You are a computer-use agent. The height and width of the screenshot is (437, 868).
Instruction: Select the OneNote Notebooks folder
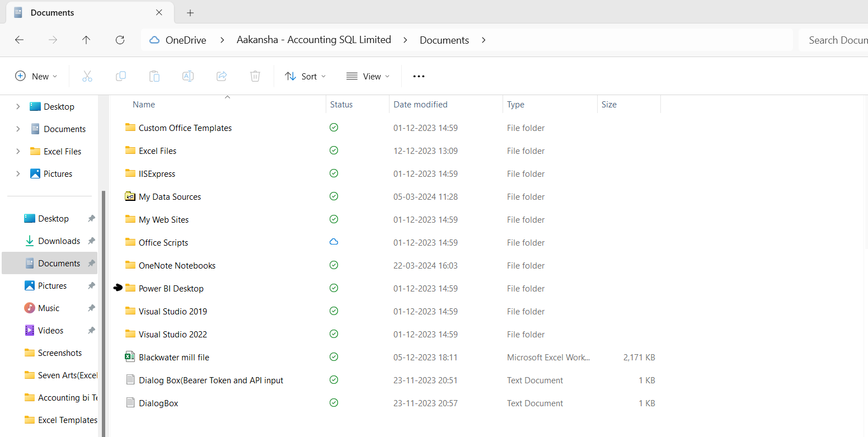pyautogui.click(x=177, y=265)
